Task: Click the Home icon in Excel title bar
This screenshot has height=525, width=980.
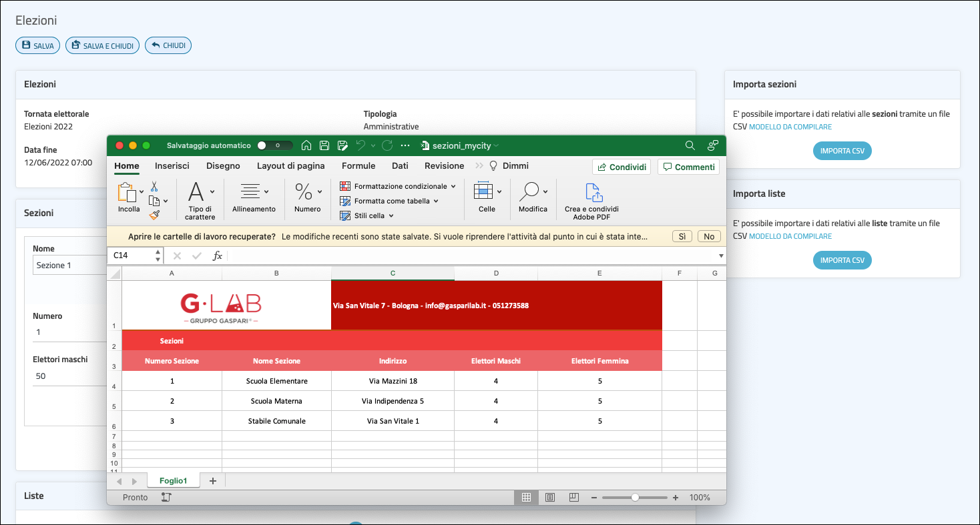Action: (x=306, y=145)
